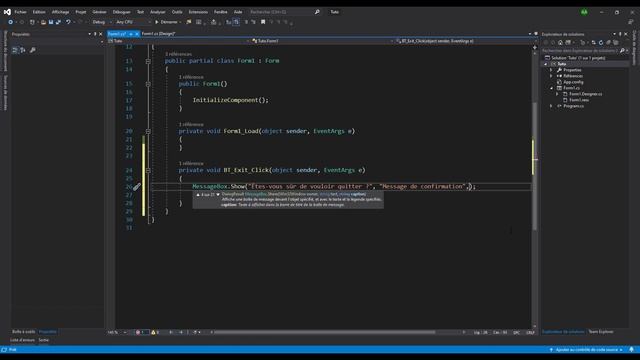Collapse the BT_Exit_Click method region
This screenshot has width=640, height=360.
148,170
